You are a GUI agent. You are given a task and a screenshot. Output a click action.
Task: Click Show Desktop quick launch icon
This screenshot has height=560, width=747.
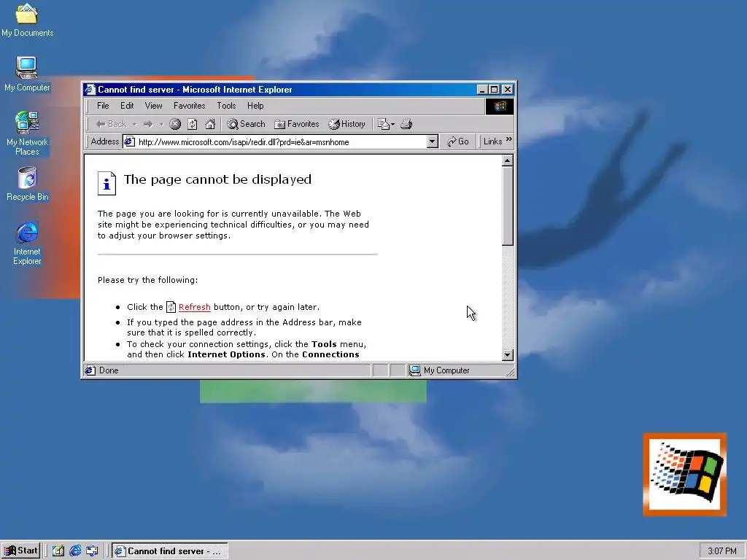click(x=58, y=551)
